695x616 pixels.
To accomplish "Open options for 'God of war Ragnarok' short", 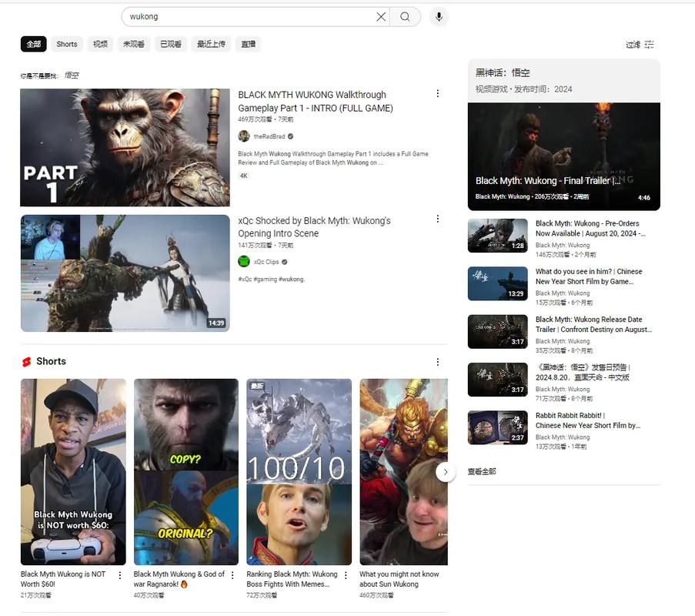I will coord(232,575).
